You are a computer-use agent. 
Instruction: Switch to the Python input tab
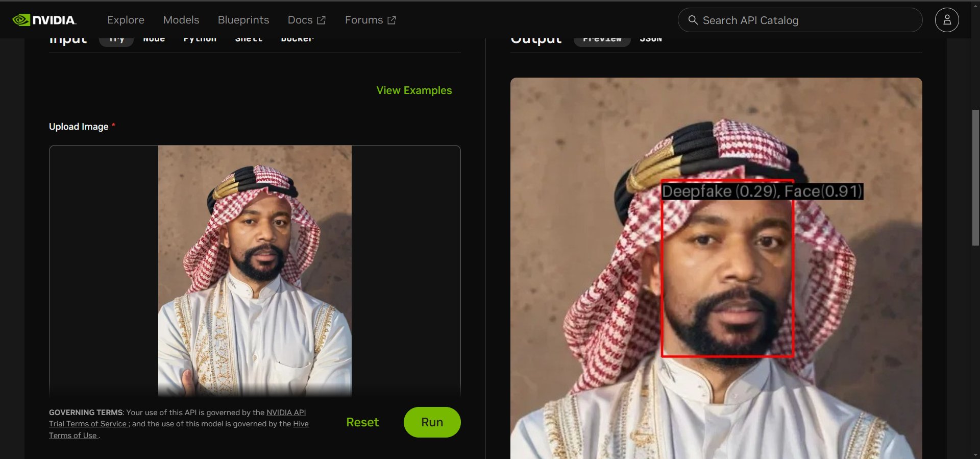pos(200,40)
